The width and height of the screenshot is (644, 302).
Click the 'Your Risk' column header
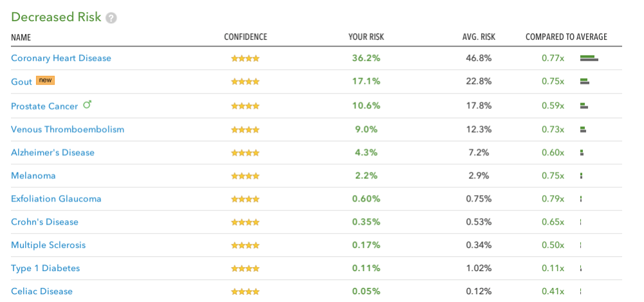[366, 37]
